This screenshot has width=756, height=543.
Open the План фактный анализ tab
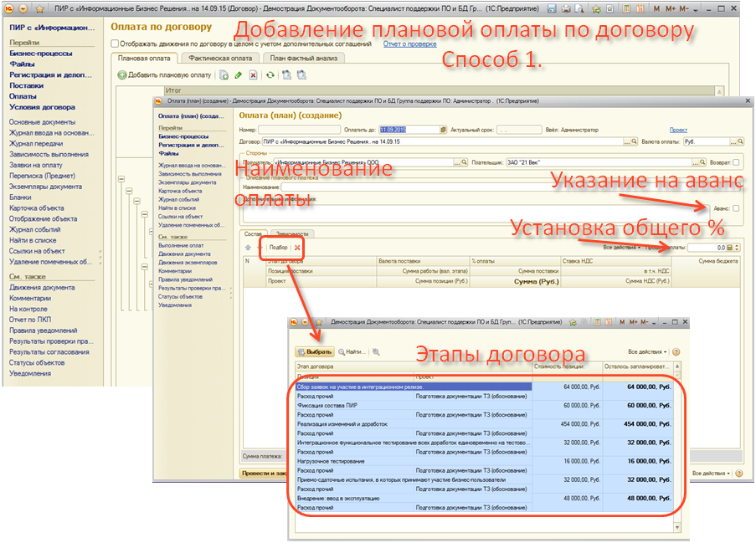click(x=302, y=59)
